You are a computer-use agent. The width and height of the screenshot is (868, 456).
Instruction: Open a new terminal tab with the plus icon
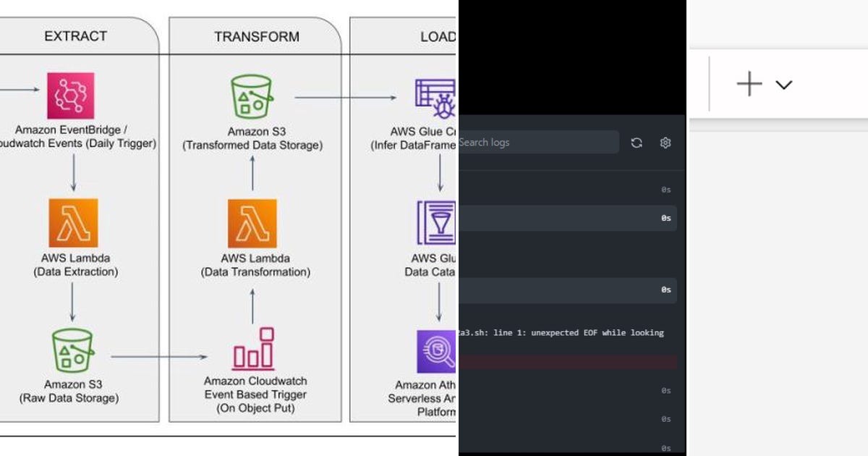click(749, 84)
